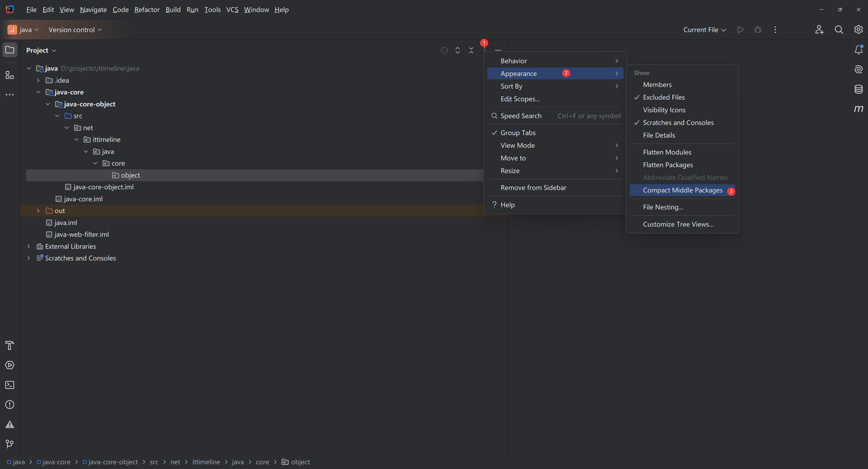Click the Collapse All icon in Project panel
The height and width of the screenshot is (469, 868).
click(471, 50)
